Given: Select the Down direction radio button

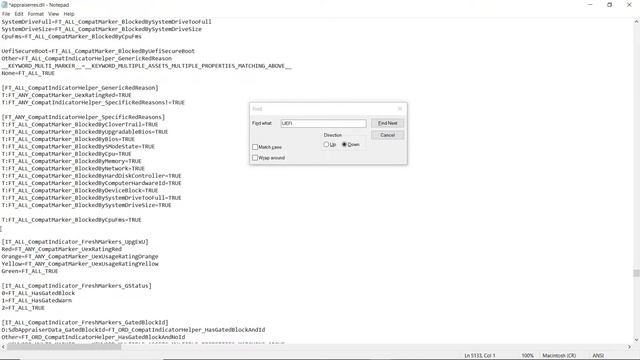Looking at the screenshot, I should click(x=344, y=144).
